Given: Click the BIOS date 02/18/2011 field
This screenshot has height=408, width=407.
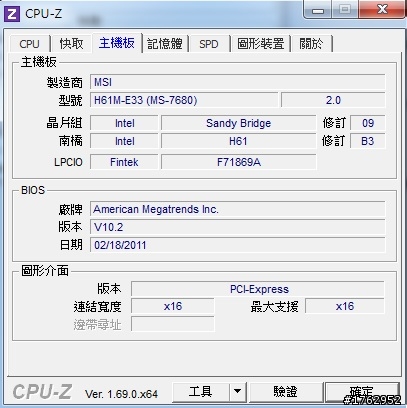Looking at the screenshot, I should click(x=237, y=245).
